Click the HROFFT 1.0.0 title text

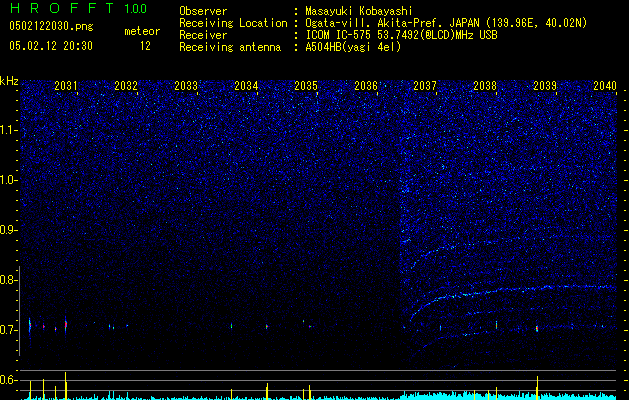(78, 8)
